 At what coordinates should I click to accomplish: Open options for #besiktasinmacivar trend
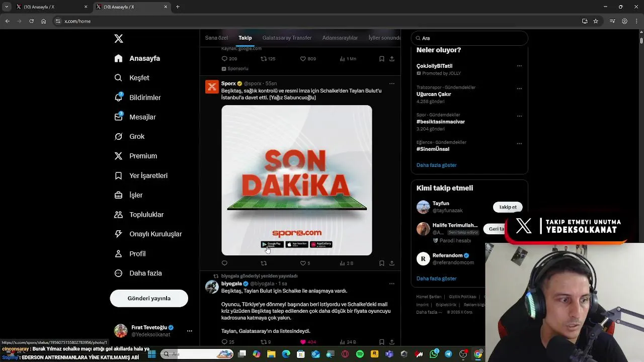[519, 116]
